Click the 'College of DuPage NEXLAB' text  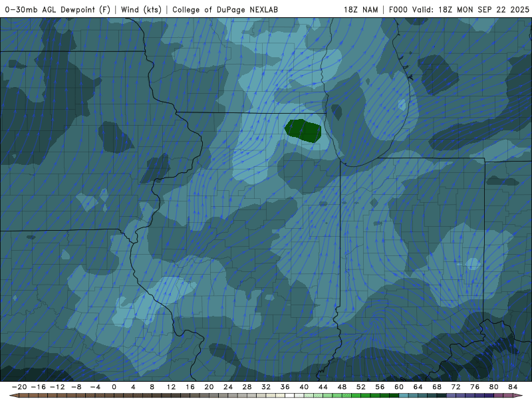[x=225, y=9]
